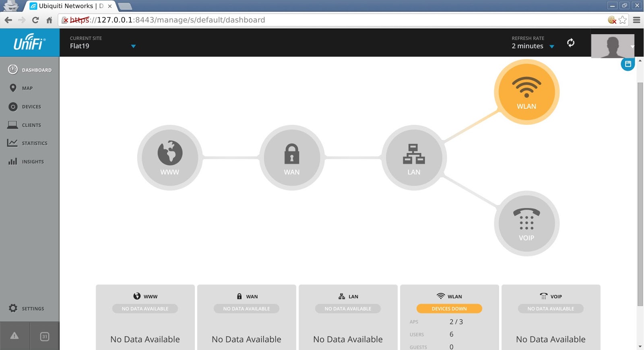Viewport: 644px width, 350px height.
Task: Open a new browser tab
Action: 125,6
